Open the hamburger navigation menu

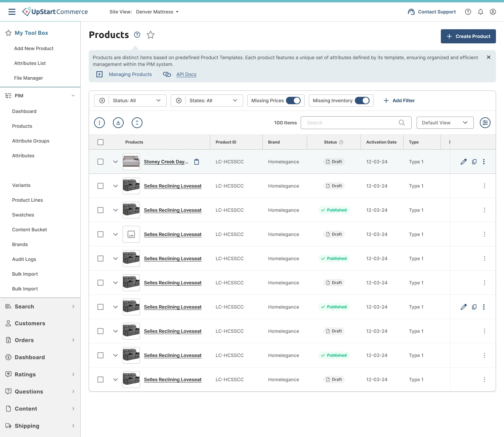tap(12, 12)
